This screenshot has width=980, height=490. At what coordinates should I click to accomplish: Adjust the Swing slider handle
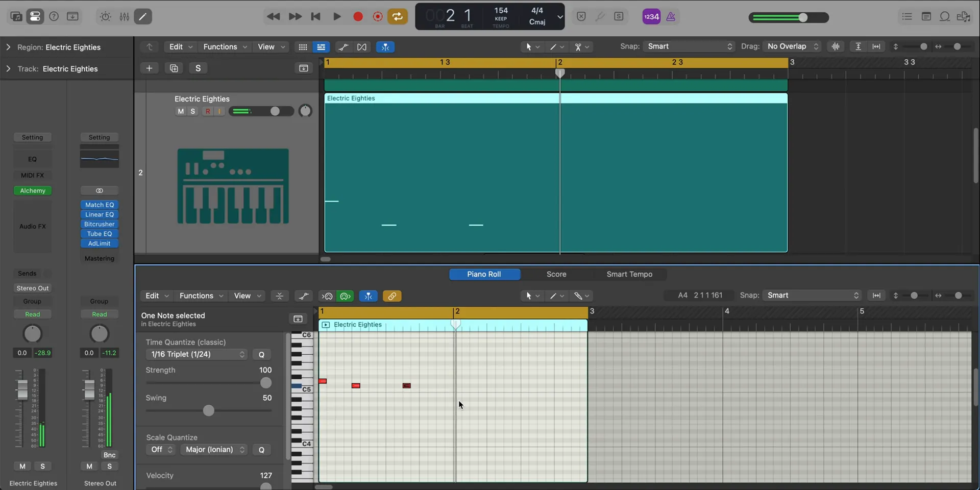[x=208, y=410]
